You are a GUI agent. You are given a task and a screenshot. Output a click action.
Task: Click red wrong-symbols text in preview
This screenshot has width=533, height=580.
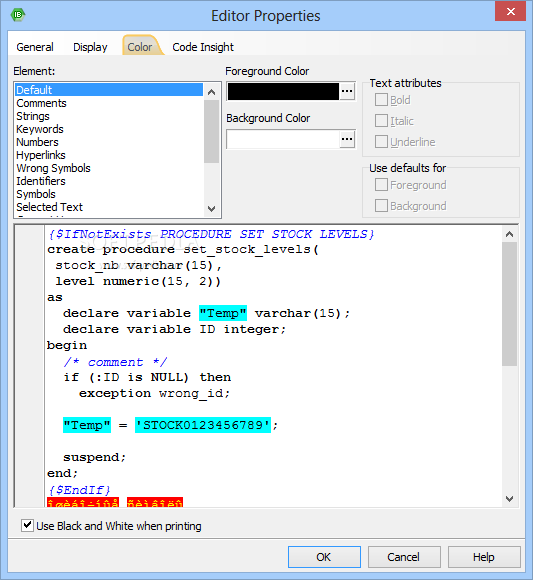click(115, 502)
